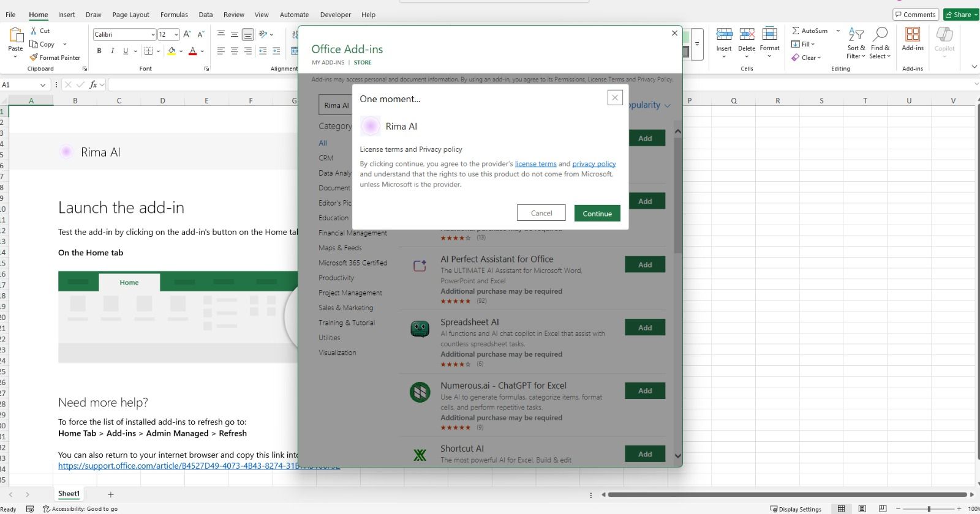The width and height of the screenshot is (980, 514).
Task: Toggle Underline formatting
Action: click(126, 51)
